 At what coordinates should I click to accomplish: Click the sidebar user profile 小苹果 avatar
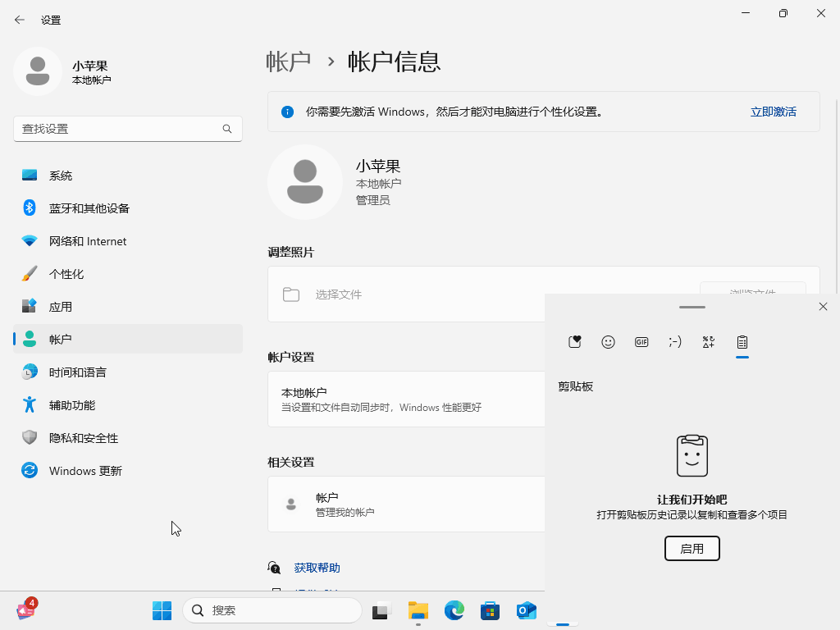38,71
